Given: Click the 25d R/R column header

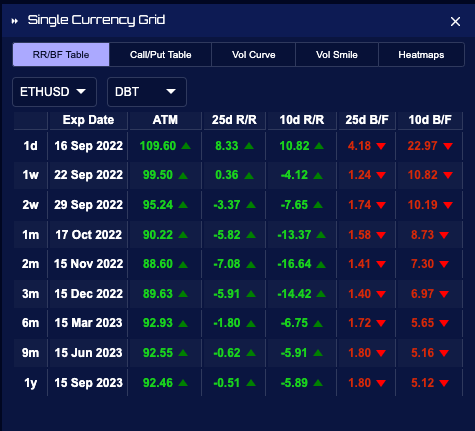Looking at the screenshot, I should point(234,120).
